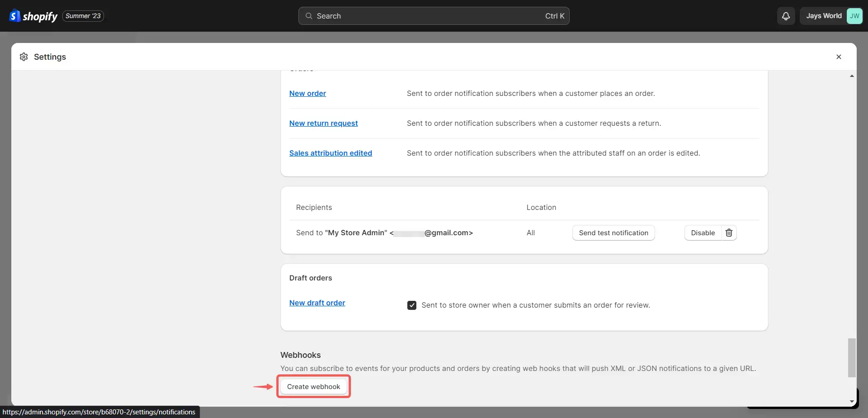868x418 pixels.
Task: Open the New order notification link
Action: 307,93
